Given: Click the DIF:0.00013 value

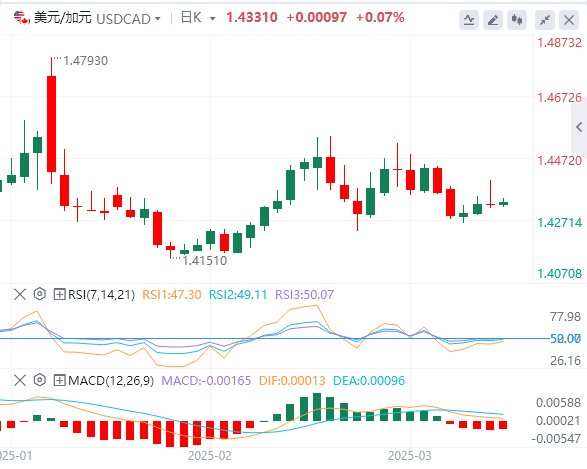Looking at the screenshot, I should pyautogui.click(x=292, y=381).
